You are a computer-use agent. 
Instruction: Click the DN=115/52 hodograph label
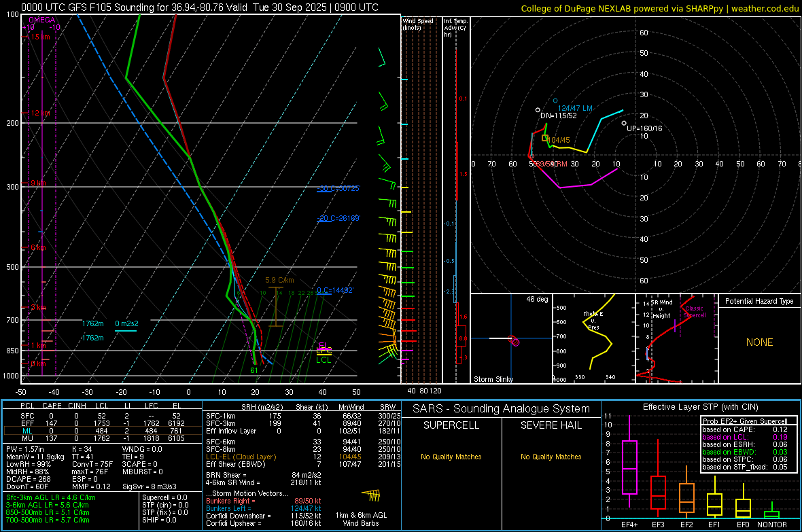(559, 116)
